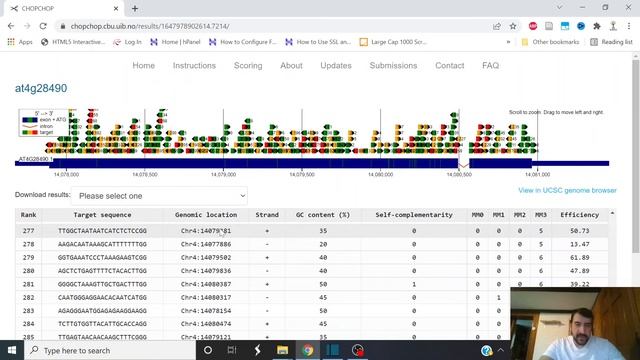The image size is (640, 360).
Task: Open the Apps bookmark shortcut
Action: 20,42
